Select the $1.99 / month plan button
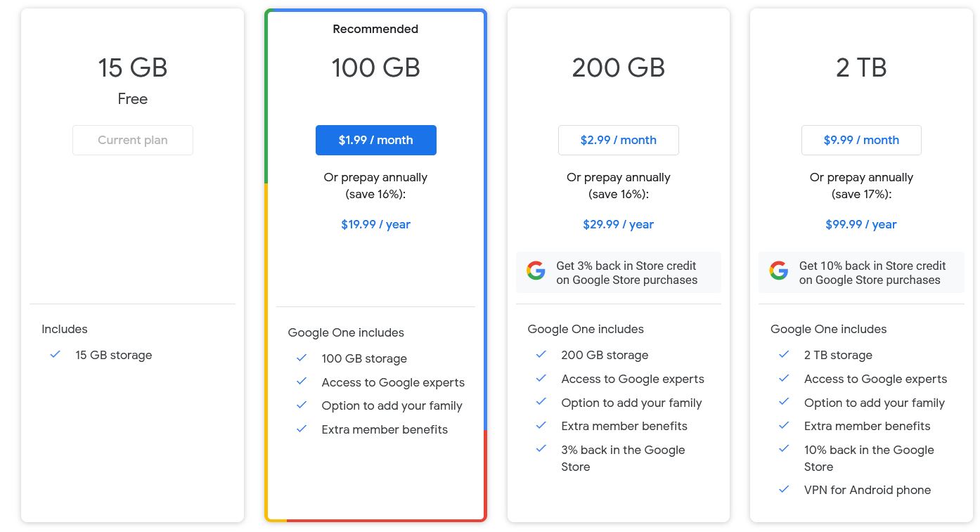 (x=375, y=140)
